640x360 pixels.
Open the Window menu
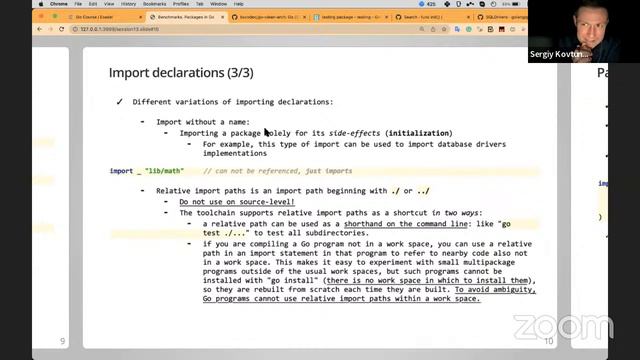tap(218, 4)
